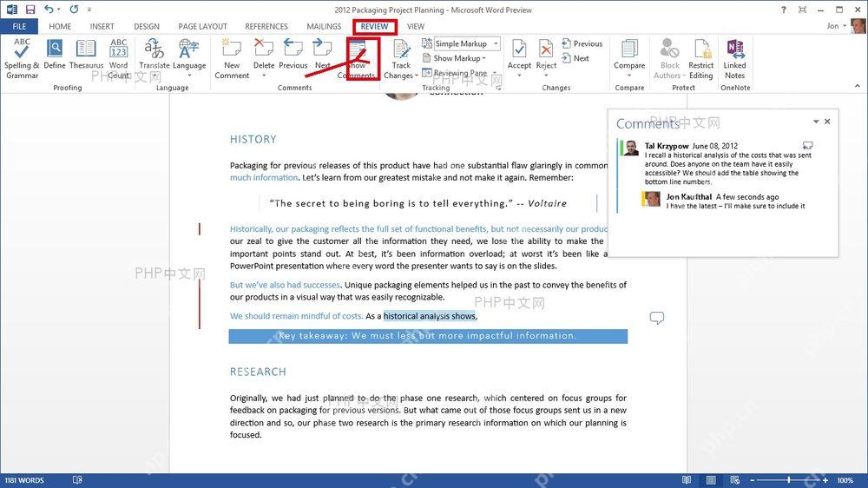Image resolution: width=868 pixels, height=488 pixels.
Task: Click comment balloon in right margin
Action: [x=656, y=318]
